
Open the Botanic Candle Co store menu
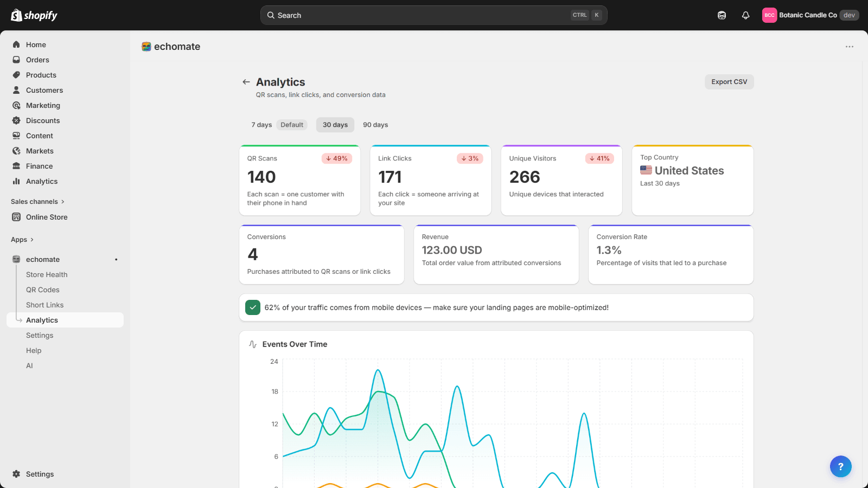(x=810, y=15)
